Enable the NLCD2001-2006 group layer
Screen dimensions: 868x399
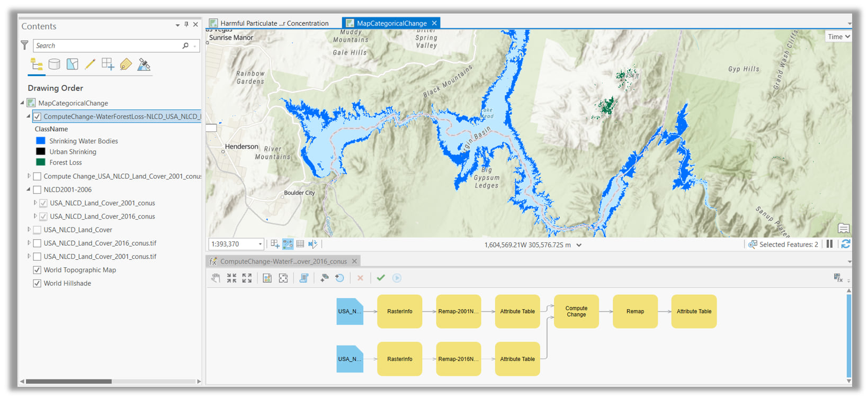click(x=37, y=189)
